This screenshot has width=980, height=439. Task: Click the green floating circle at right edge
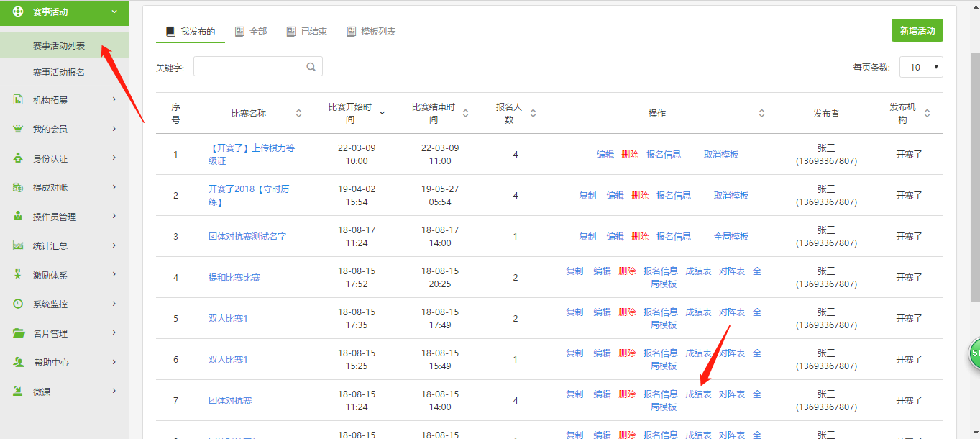(974, 354)
